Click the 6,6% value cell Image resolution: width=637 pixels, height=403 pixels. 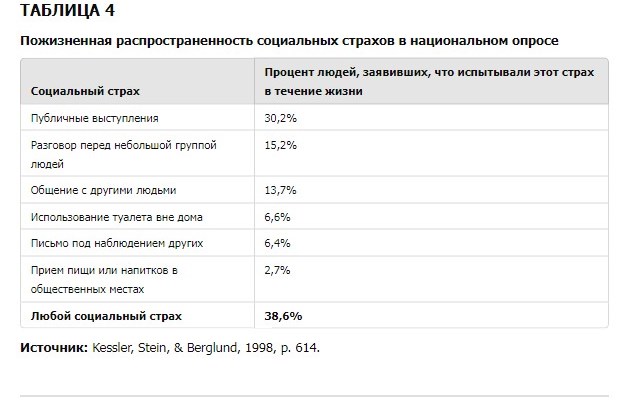(x=277, y=216)
